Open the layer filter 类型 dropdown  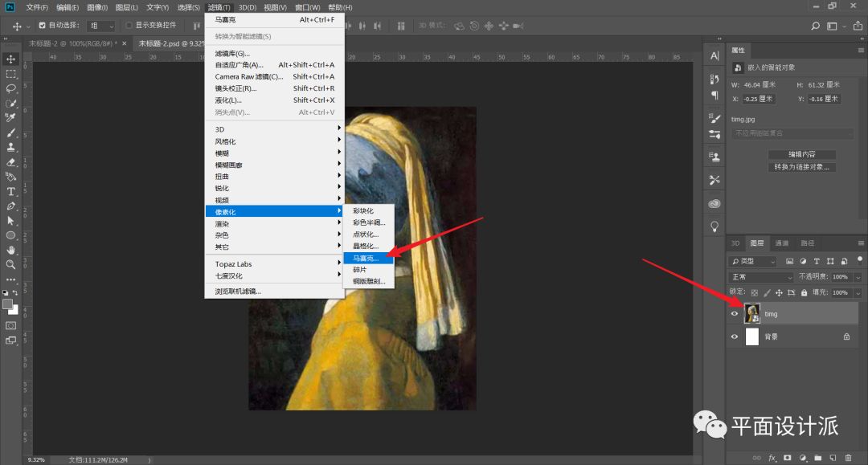[753, 262]
